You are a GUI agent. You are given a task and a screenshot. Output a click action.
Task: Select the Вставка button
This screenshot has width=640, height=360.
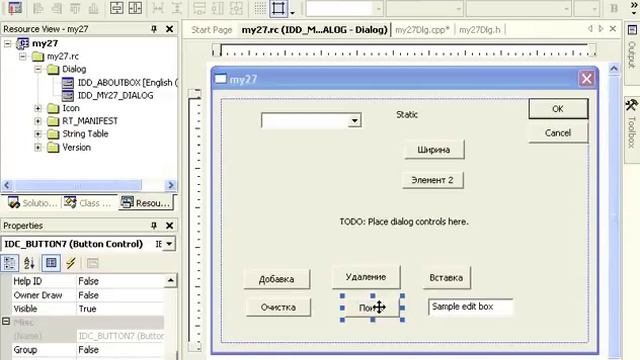tap(446, 278)
